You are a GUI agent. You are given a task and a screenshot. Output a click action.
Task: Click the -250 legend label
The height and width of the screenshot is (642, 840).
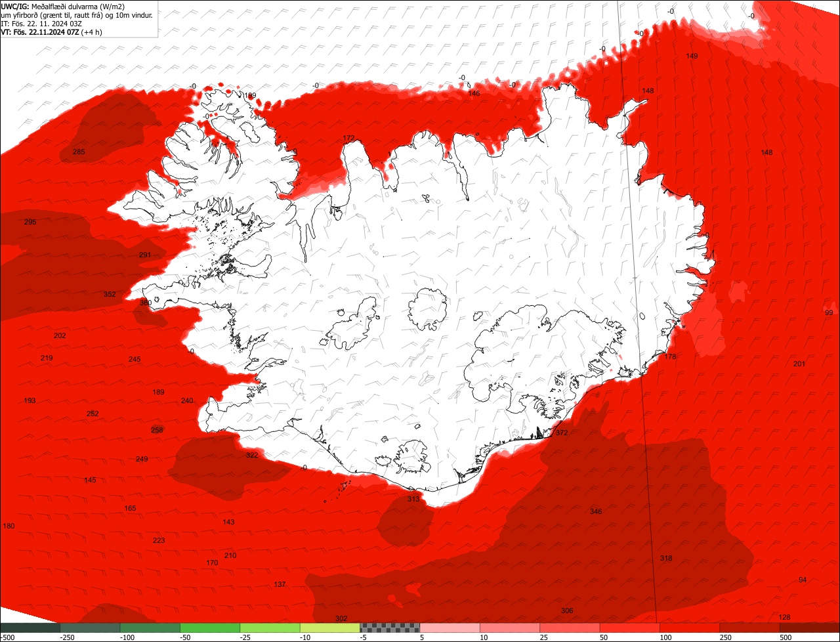[66, 637]
